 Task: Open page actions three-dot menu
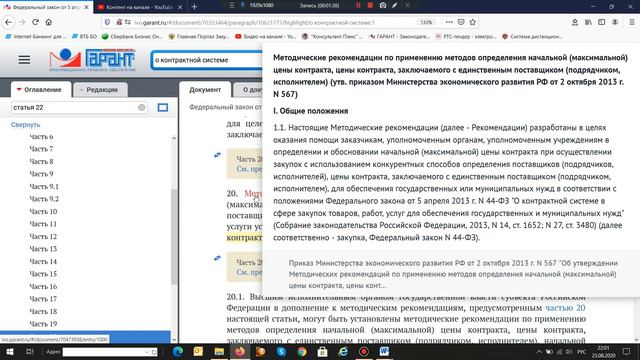[x=449, y=22]
